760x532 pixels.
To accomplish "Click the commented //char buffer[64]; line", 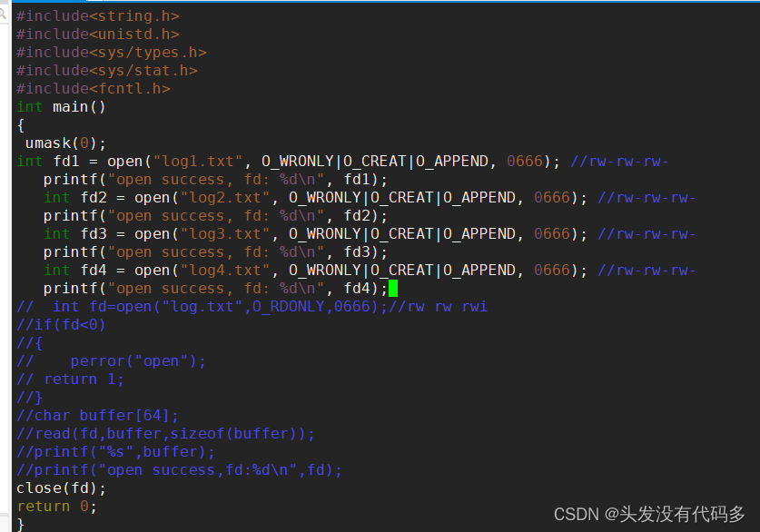I will coord(97,416).
